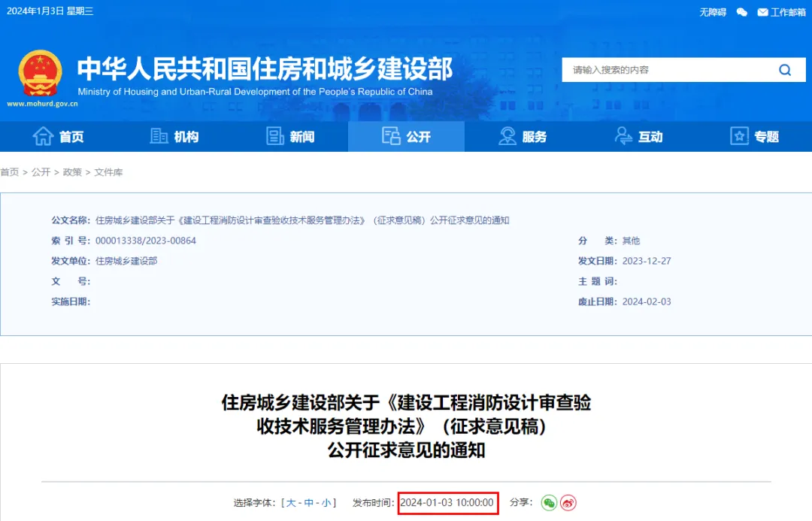Click the 政策 breadcrumb link

[x=72, y=171]
